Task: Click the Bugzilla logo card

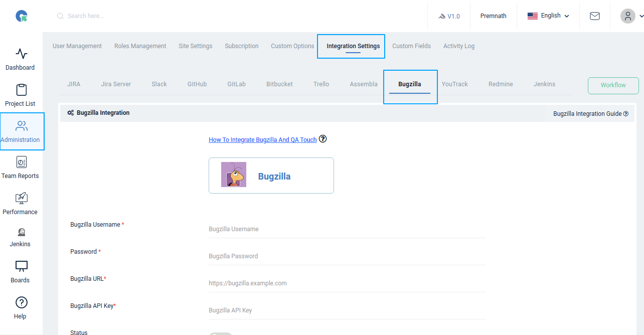Action: pyautogui.click(x=271, y=175)
